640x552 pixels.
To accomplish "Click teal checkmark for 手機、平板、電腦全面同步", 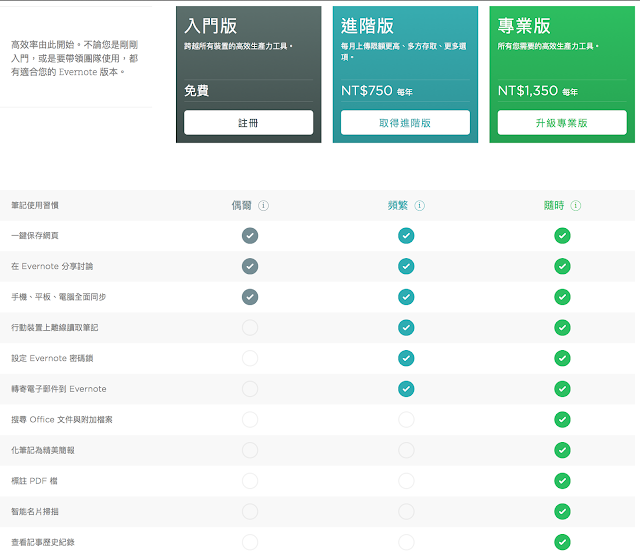I will click(x=406, y=297).
